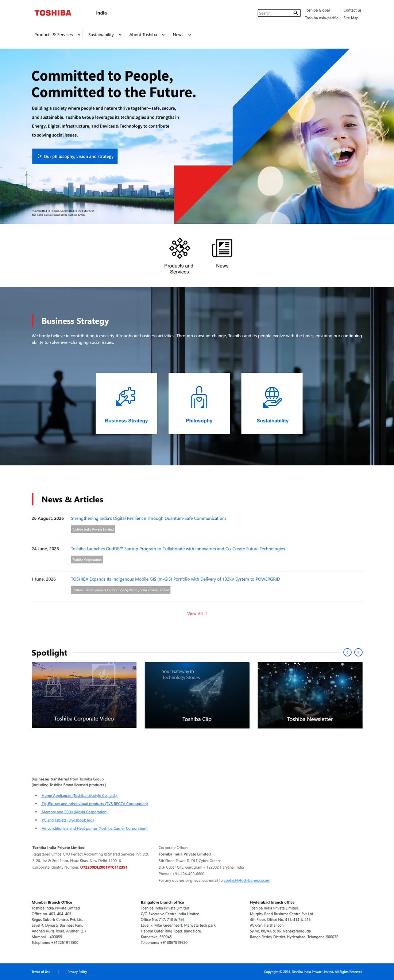Viewport: 394px width, 980px height.
Task: Open Terms of Use footer link
Action: click(x=41, y=972)
